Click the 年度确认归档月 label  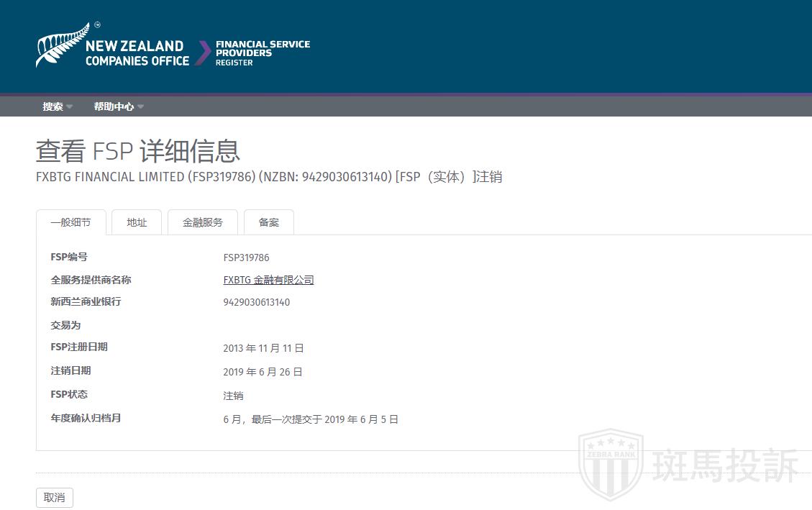tap(86, 419)
